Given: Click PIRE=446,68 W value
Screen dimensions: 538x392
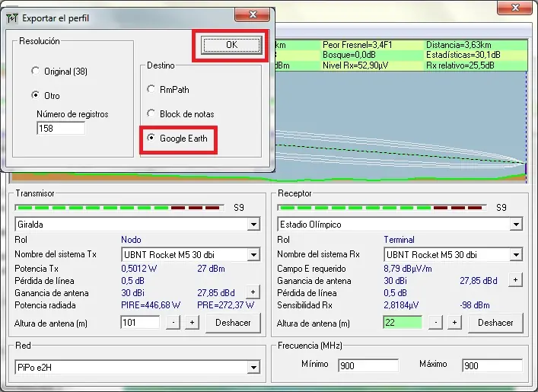Looking at the screenshot, I should 151,305.
